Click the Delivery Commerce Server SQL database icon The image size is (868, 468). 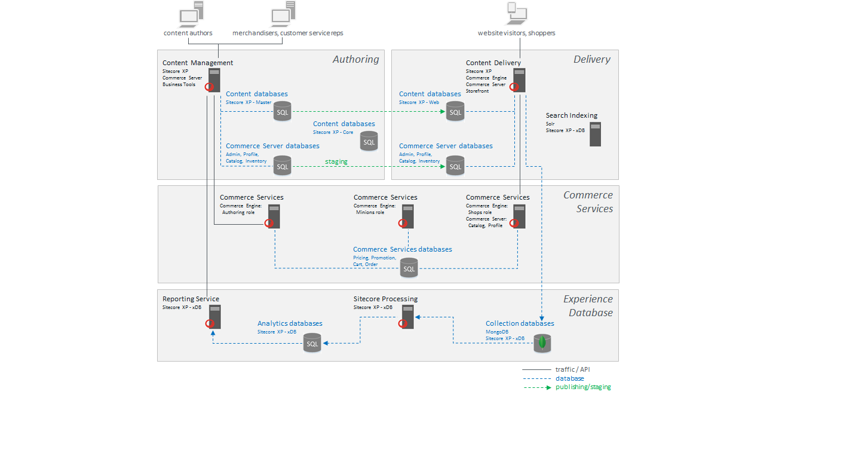(x=455, y=166)
